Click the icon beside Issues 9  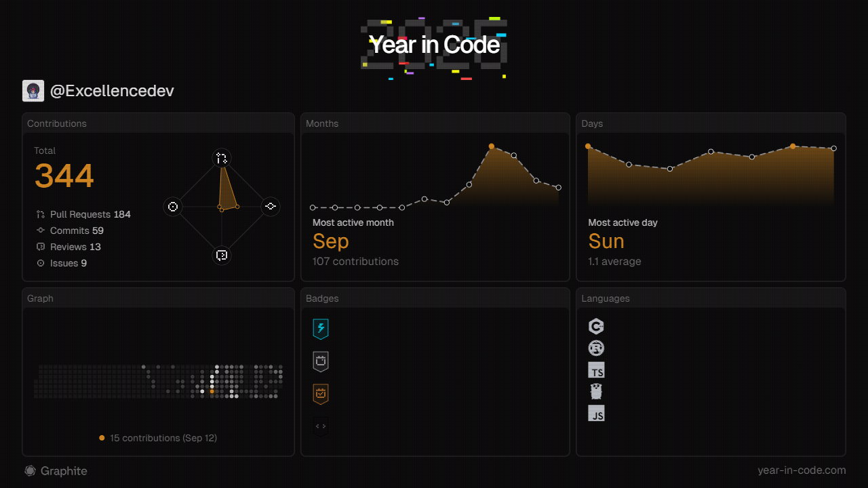click(x=41, y=263)
